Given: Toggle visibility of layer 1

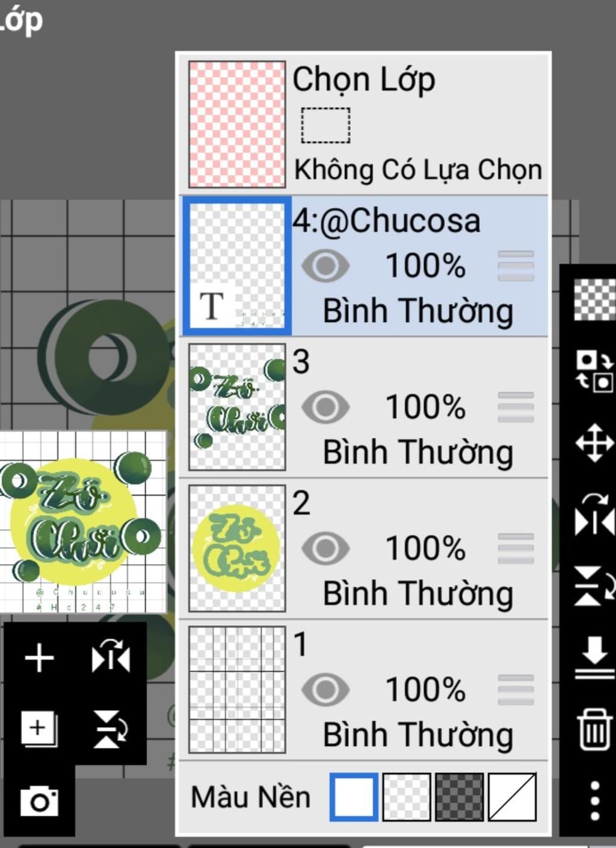Looking at the screenshot, I should pyautogui.click(x=325, y=690).
